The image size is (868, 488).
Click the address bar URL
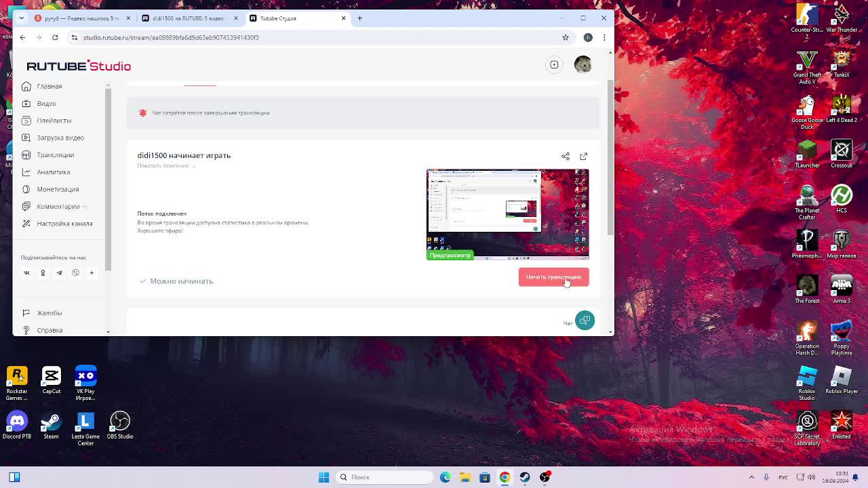click(171, 37)
